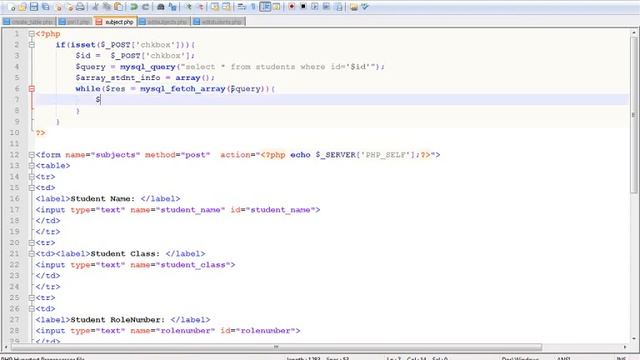This screenshot has width=640, height=360.
Task: Click the last toolbar icon with check mark
Action: click(365, 7)
